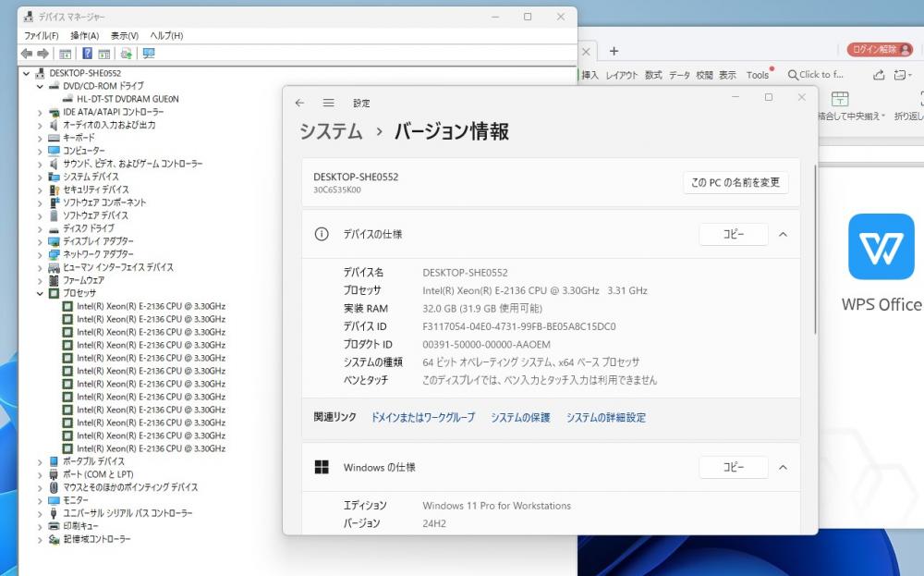The image size is (924, 576).
Task: Switch to the レイアウト tab in WPS
Action: [x=622, y=75]
